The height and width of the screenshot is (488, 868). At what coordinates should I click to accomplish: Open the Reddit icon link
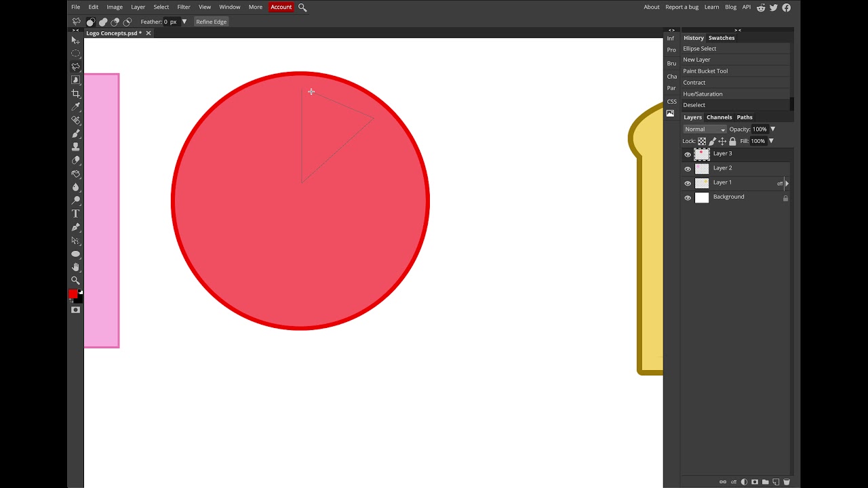(761, 7)
